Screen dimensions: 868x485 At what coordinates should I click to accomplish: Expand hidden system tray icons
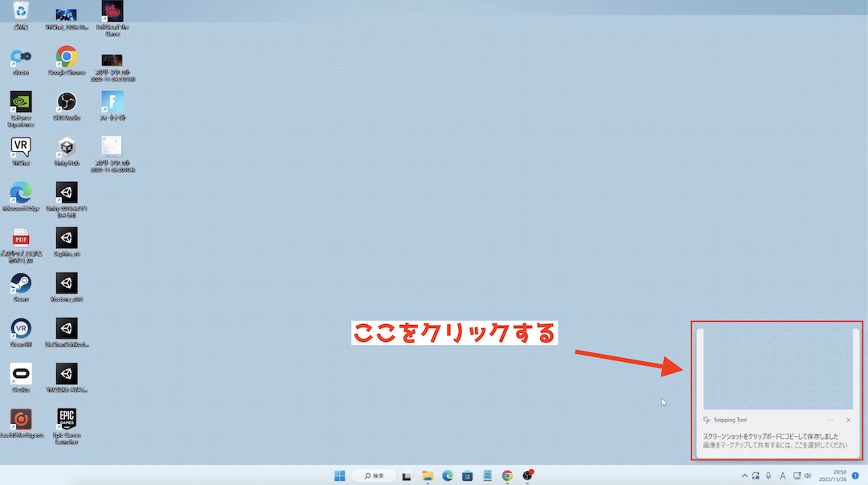coord(744,475)
